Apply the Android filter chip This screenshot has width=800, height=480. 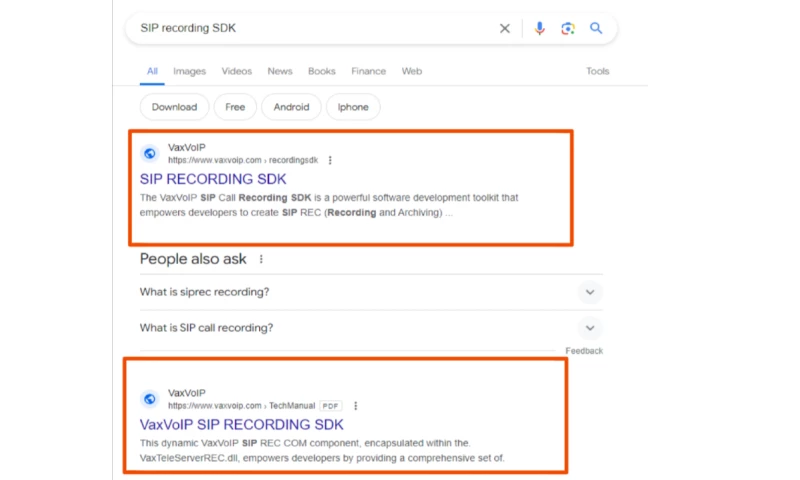click(x=291, y=107)
